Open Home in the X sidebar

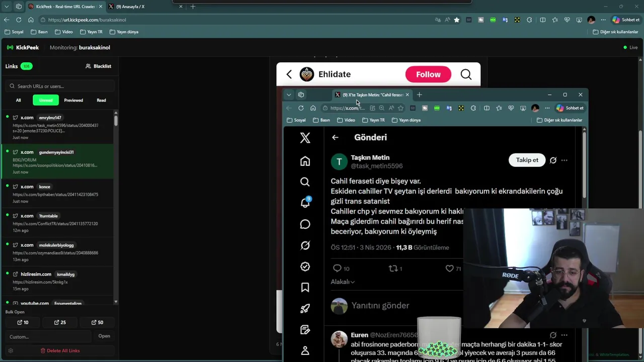click(x=305, y=161)
